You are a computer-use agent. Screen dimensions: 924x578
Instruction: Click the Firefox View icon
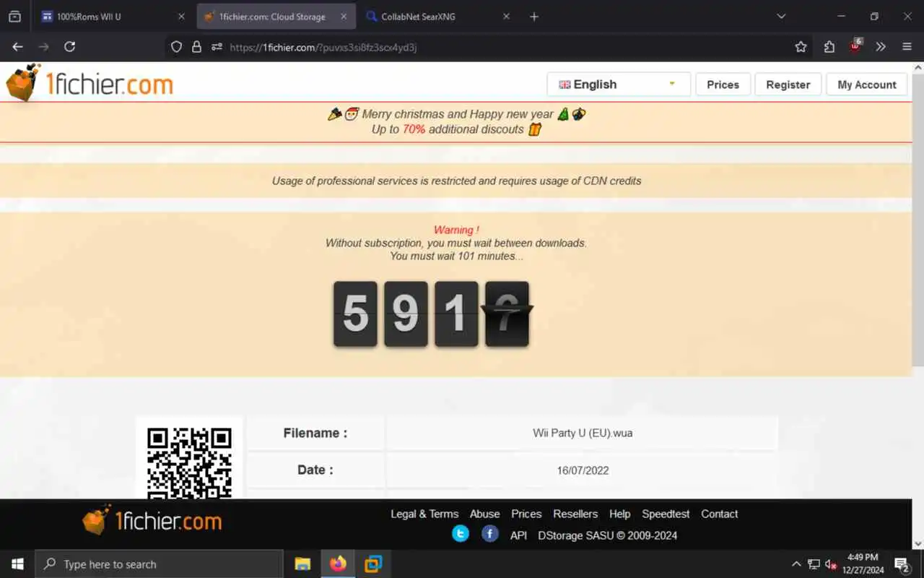tap(14, 17)
